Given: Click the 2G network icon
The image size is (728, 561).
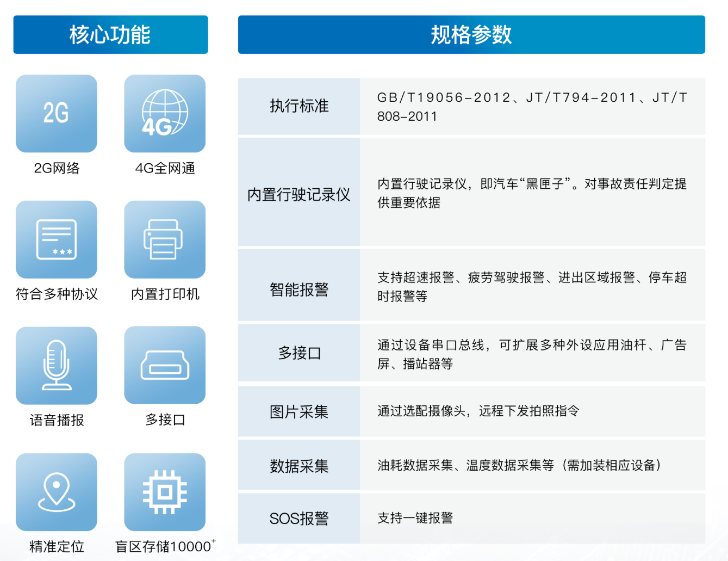Looking at the screenshot, I should pyautogui.click(x=57, y=113).
